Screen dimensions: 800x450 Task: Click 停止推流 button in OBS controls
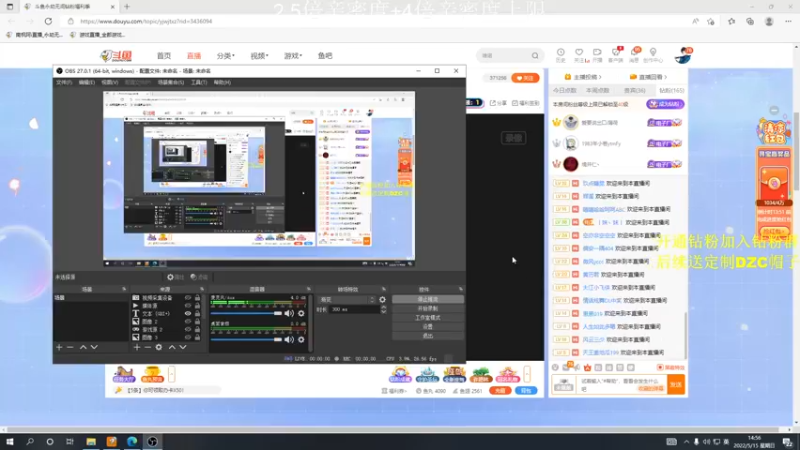tap(428, 299)
